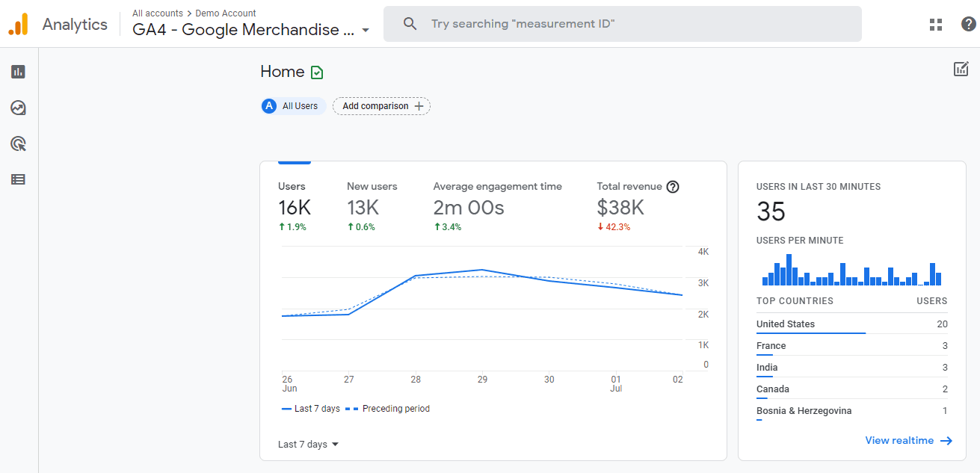This screenshot has width=980, height=473.
Task: Click All accounts breadcrumb link
Action: point(158,13)
